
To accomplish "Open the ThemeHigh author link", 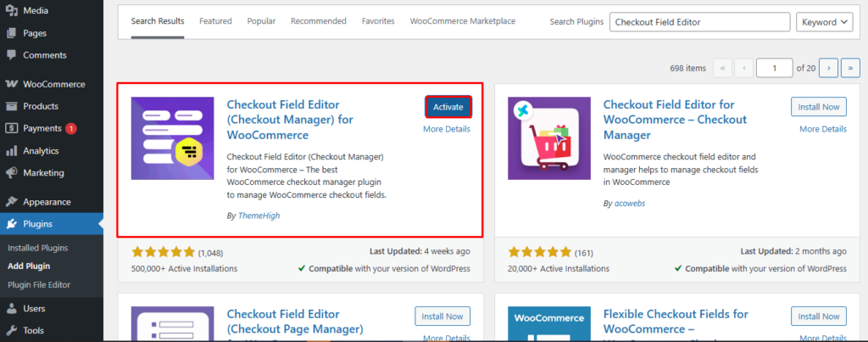I will pos(259,216).
